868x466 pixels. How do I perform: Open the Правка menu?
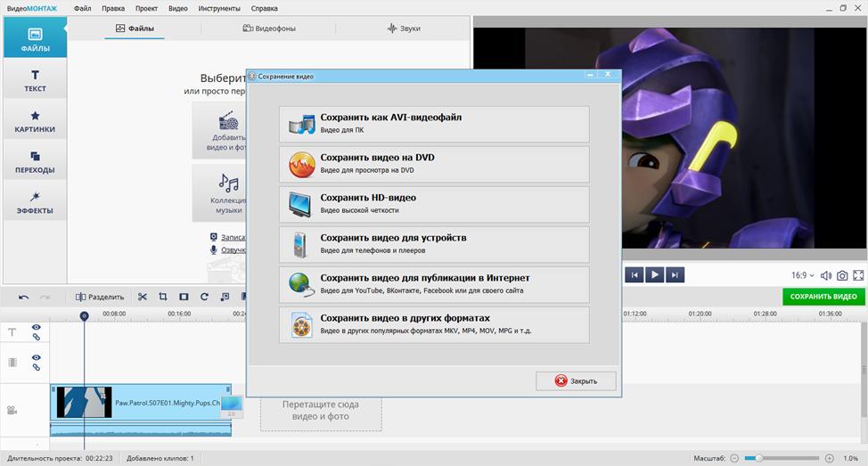point(113,8)
